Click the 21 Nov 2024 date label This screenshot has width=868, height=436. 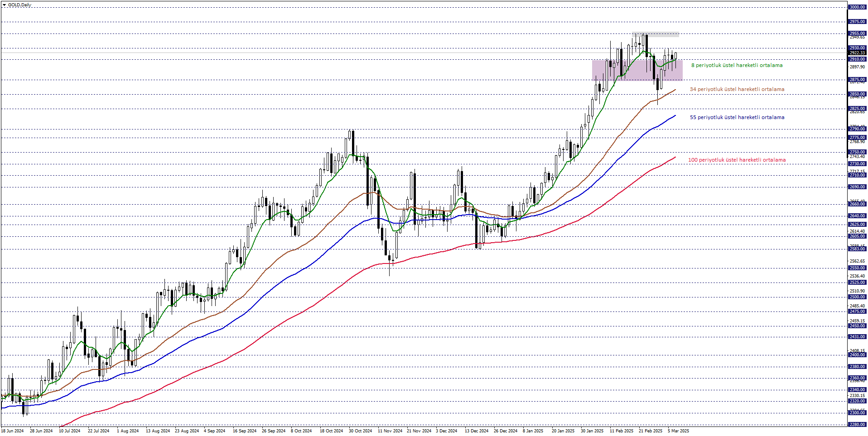pos(419,431)
